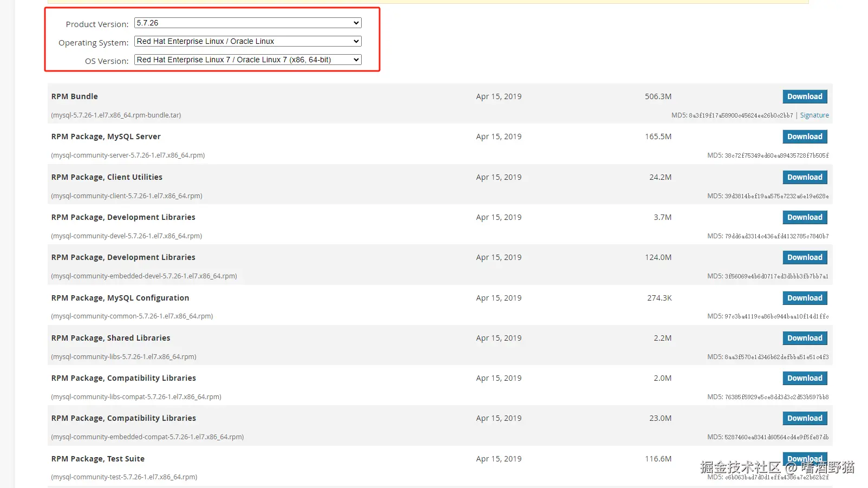Open the Signature link for RPM Bundle
Viewport: 868px width, 488px height.
pyautogui.click(x=814, y=115)
